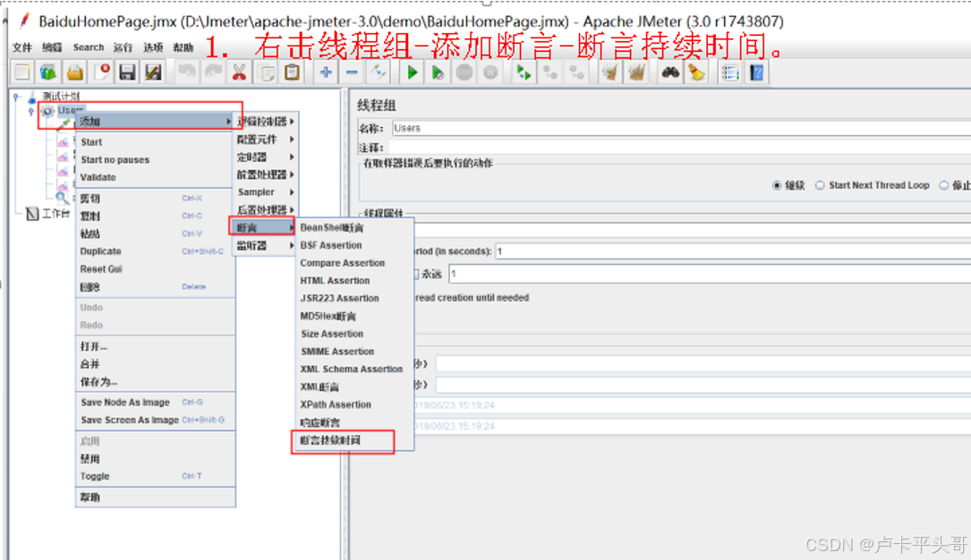Click the Copy toolbar icon

[x=267, y=72]
